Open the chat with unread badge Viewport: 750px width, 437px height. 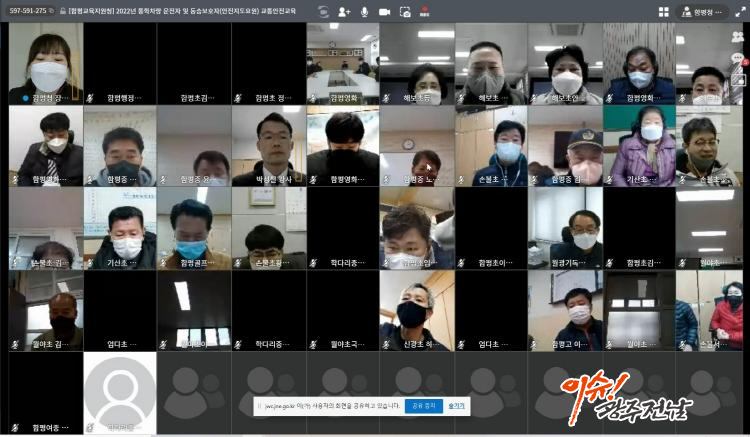(x=738, y=59)
